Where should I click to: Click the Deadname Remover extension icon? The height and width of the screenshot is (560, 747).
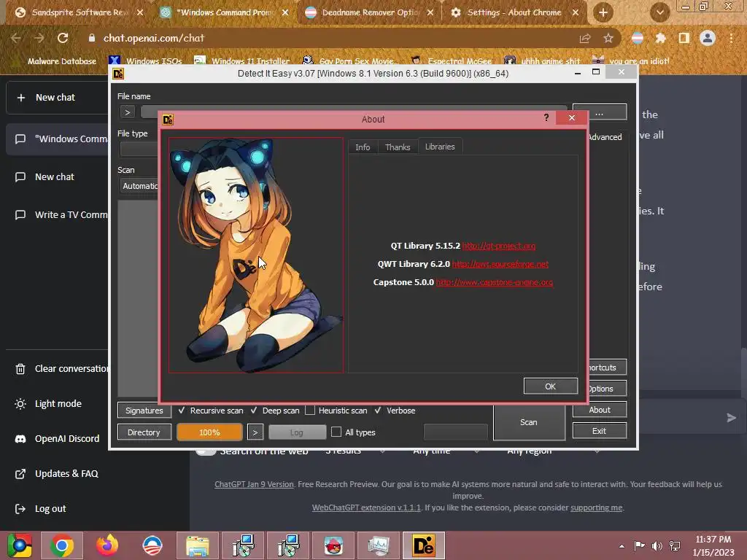click(638, 38)
